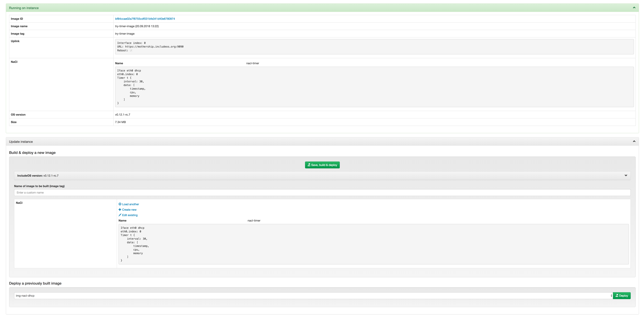This screenshot has width=644, height=318.
Task: Click 'Name of image to be built' label
Action: point(39,186)
